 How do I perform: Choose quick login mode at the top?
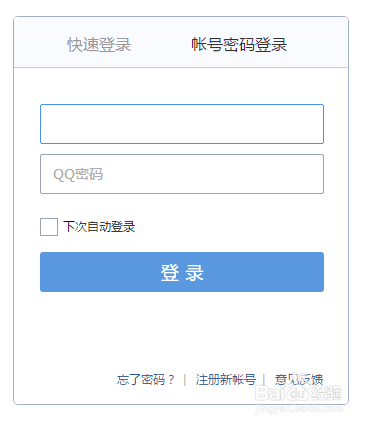click(99, 45)
